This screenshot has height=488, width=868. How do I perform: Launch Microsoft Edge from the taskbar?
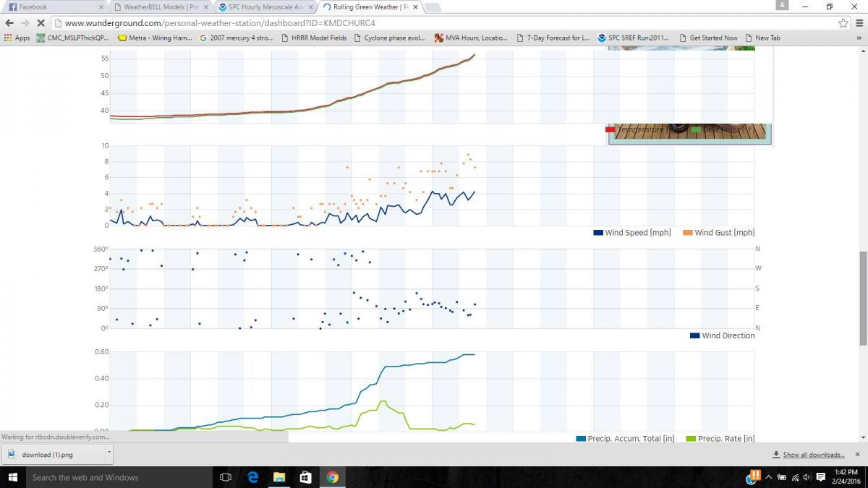(x=253, y=477)
